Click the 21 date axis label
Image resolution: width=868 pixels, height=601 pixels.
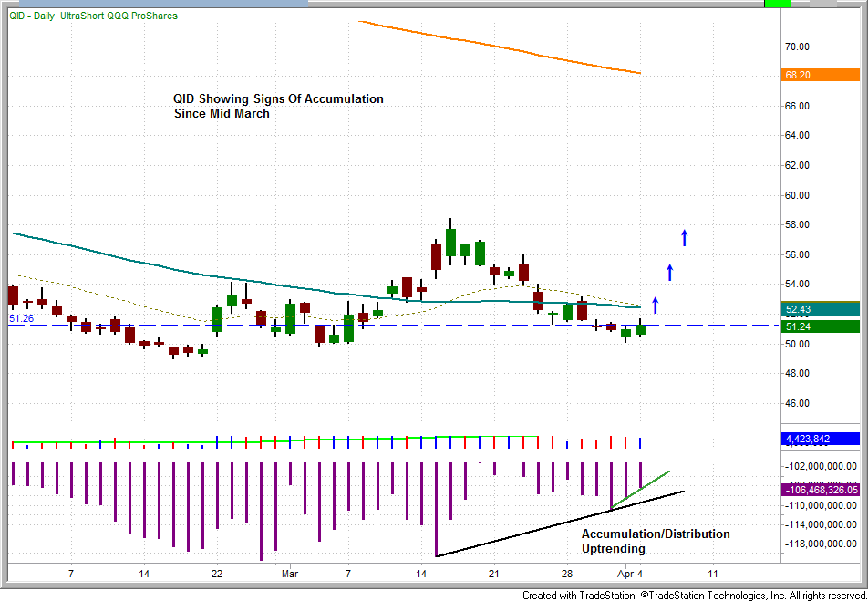[494, 574]
